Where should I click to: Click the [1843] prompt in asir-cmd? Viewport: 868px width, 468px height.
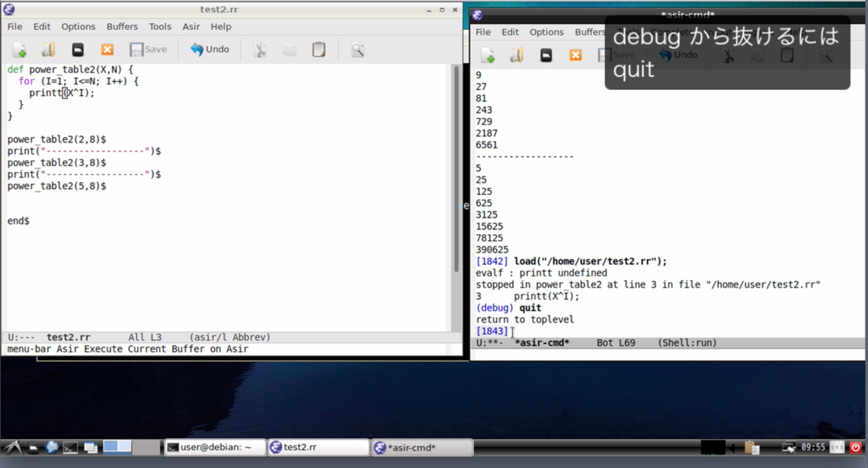[x=492, y=331]
